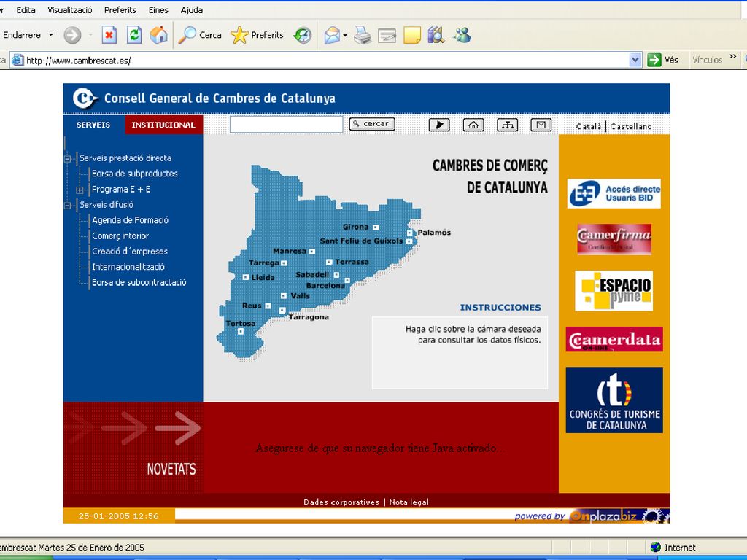The height and width of the screenshot is (560, 747).
Task: Open the Preferits menu in menu bar
Action: pyautogui.click(x=120, y=10)
